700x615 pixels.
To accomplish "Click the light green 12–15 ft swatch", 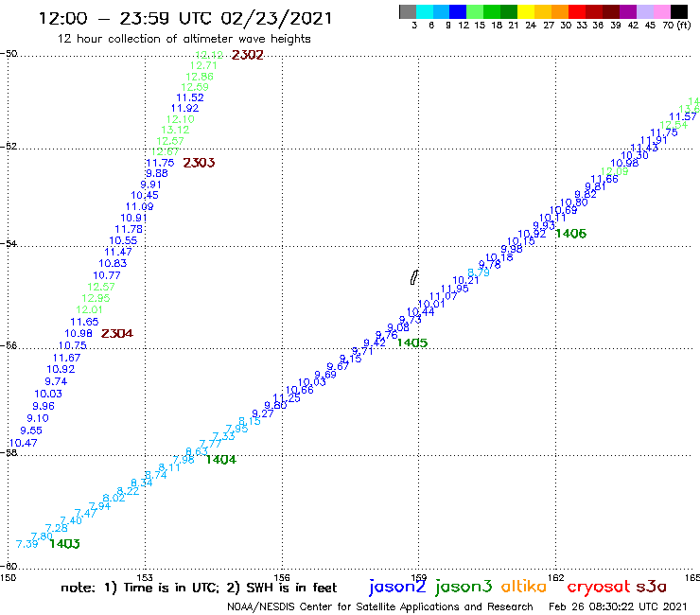I will pos(475,11).
